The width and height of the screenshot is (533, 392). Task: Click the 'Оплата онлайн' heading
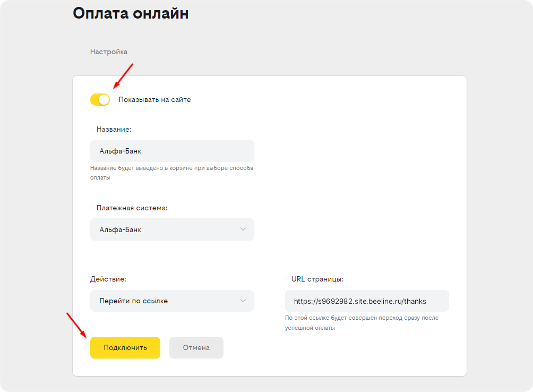[x=131, y=13]
